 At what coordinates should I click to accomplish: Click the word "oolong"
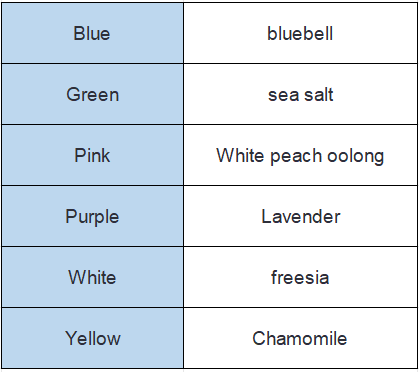pos(355,156)
